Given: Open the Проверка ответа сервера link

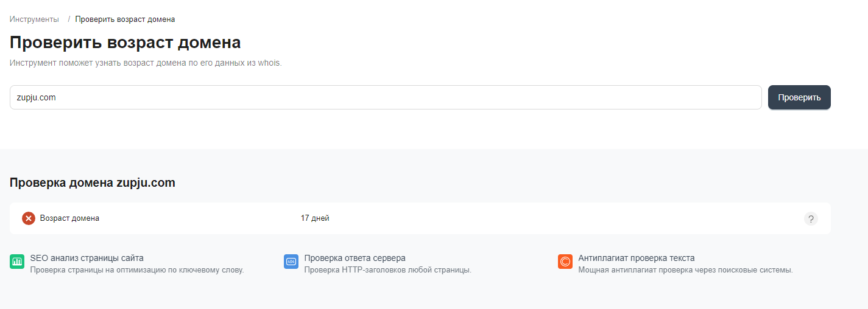Looking at the screenshot, I should click(355, 258).
